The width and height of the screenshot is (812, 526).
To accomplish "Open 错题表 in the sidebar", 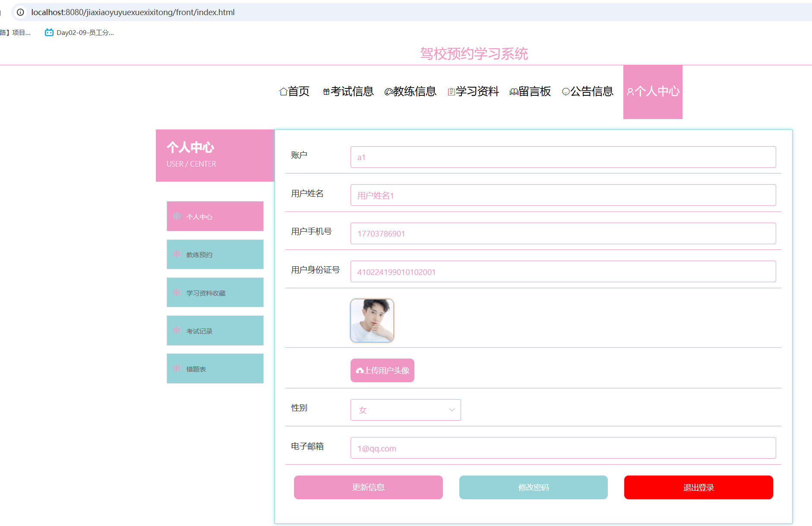I will (x=215, y=369).
